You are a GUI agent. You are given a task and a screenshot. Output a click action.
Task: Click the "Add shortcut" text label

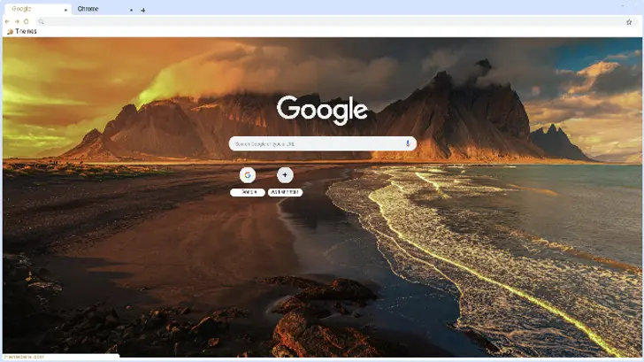(285, 192)
